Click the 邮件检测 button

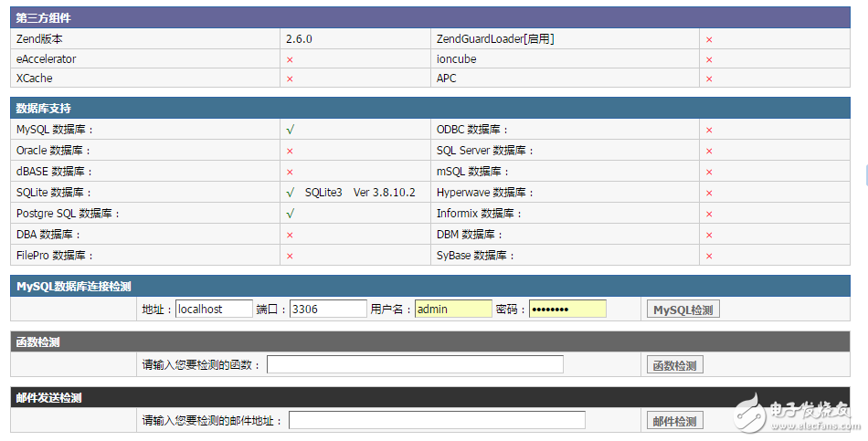click(675, 421)
